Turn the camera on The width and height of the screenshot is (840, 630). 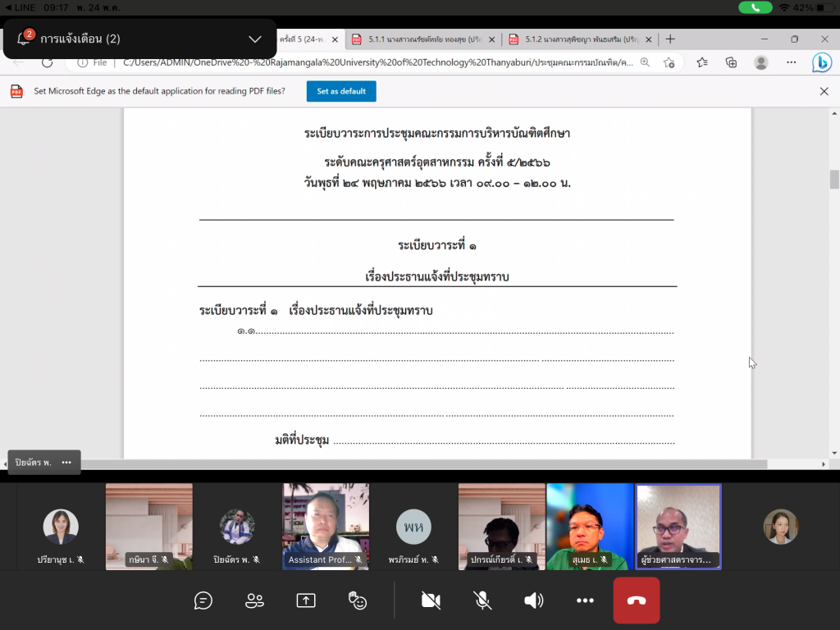[x=431, y=600]
